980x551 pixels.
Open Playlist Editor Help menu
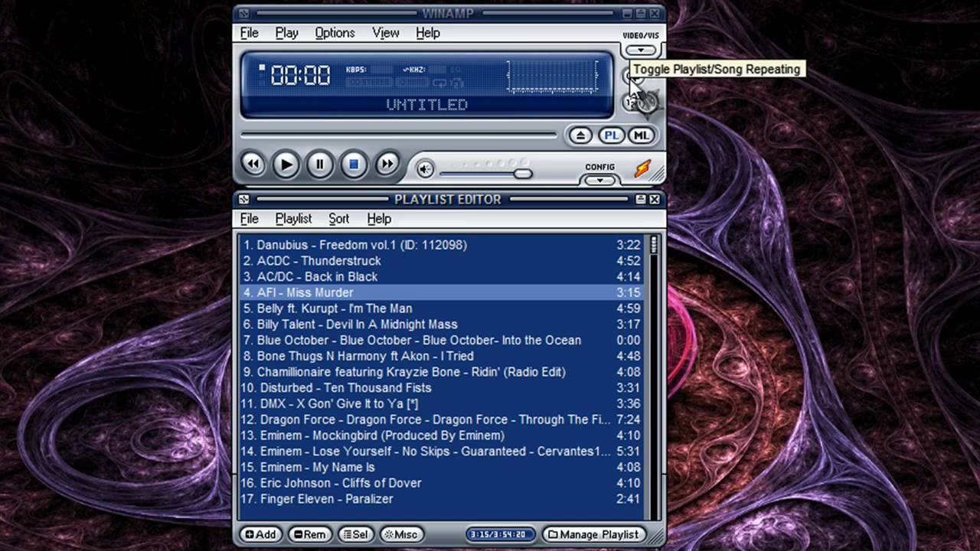click(x=379, y=219)
